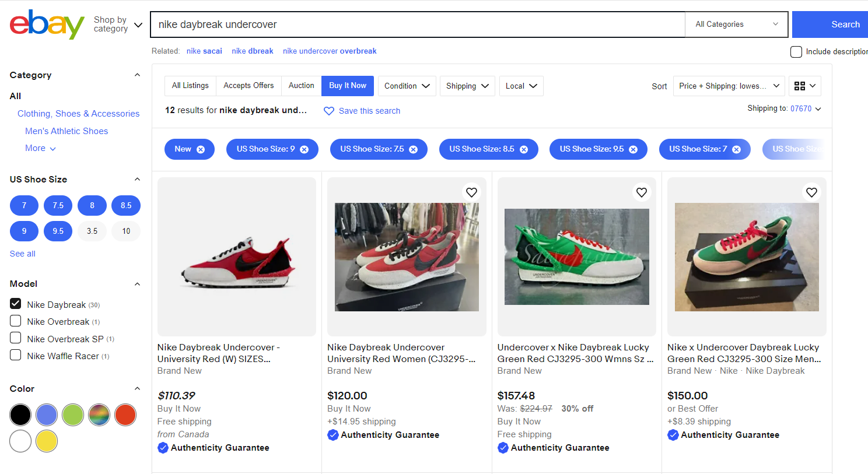Filter by the white color swatch

(20, 441)
